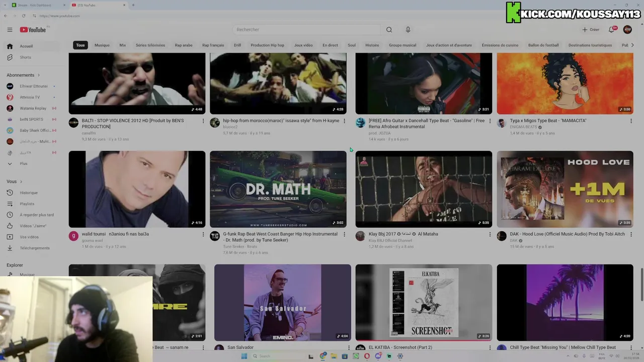Image resolution: width=644 pixels, height=362 pixels.
Task: Click the browser reload button
Action: [x=23, y=16]
